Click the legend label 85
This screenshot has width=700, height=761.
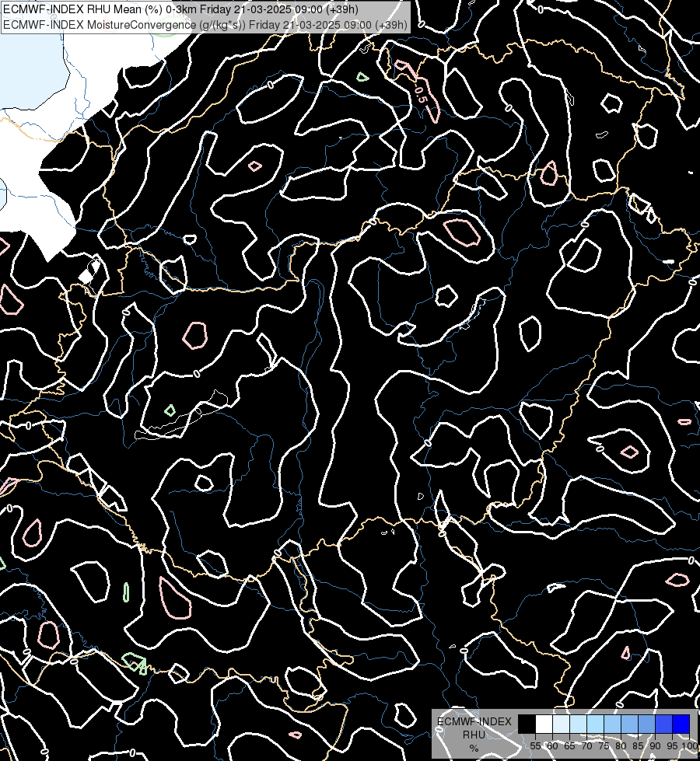(638, 746)
